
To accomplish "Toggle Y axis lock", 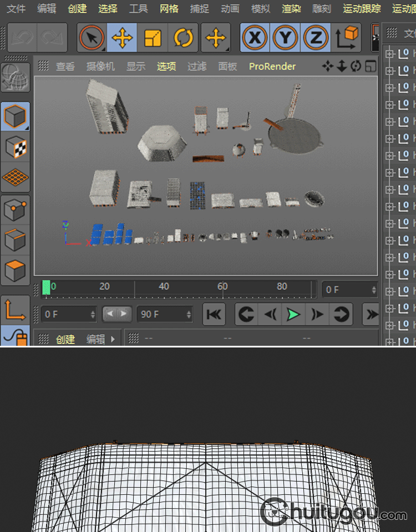I will point(285,38).
